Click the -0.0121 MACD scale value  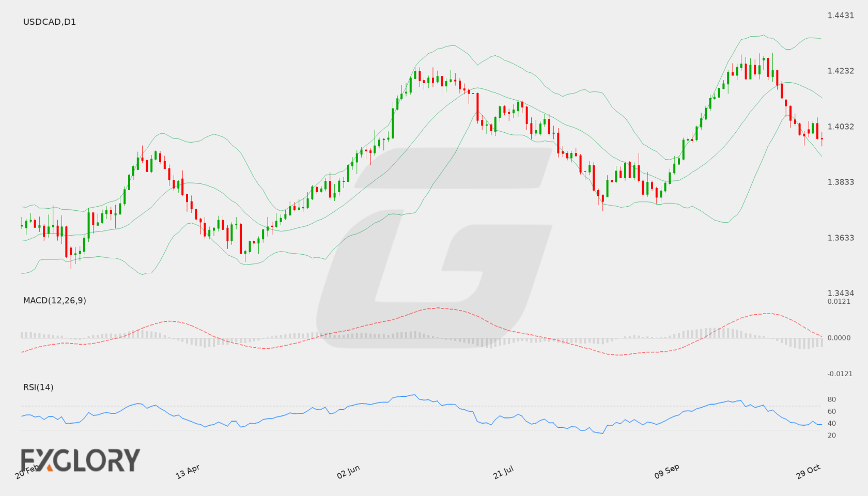pyautogui.click(x=840, y=374)
